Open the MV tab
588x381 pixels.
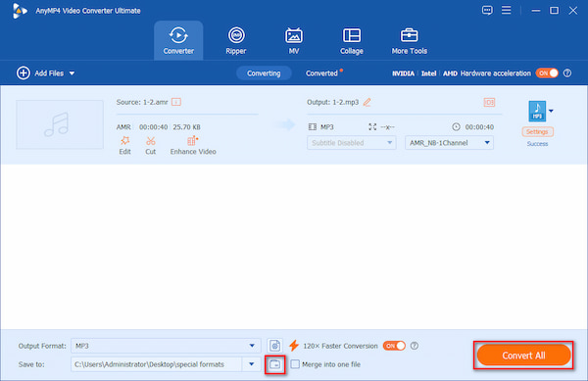coord(294,40)
